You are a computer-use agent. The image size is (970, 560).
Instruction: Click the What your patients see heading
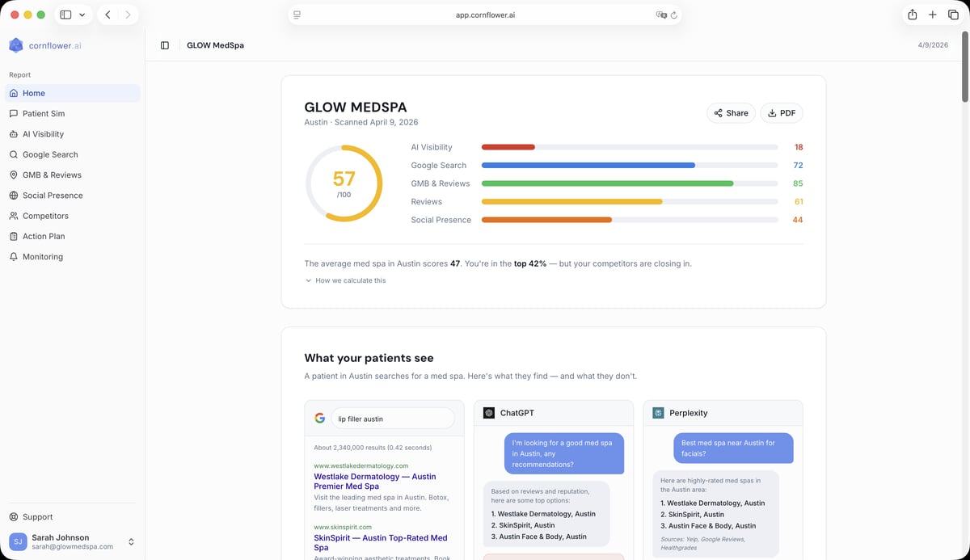pyautogui.click(x=369, y=358)
